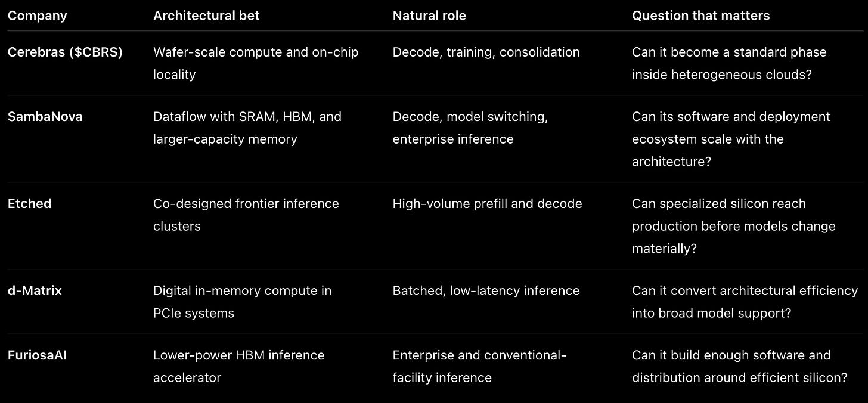Viewport: 868px width, 403px height.
Task: Select the Etched company name
Action: (29, 204)
